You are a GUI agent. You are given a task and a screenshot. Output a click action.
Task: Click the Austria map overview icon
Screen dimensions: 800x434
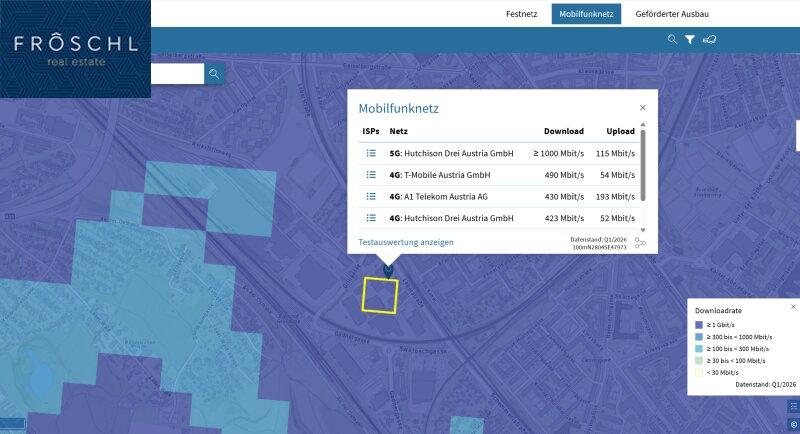(x=710, y=39)
